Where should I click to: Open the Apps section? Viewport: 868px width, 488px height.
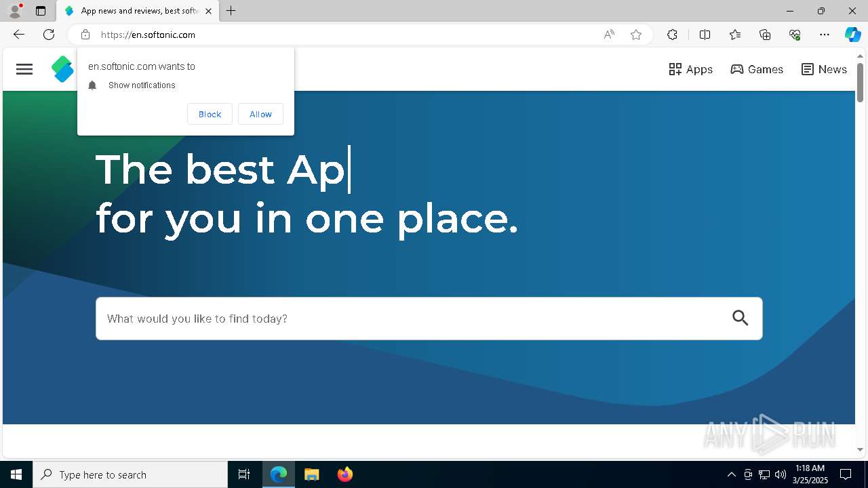pos(690,69)
